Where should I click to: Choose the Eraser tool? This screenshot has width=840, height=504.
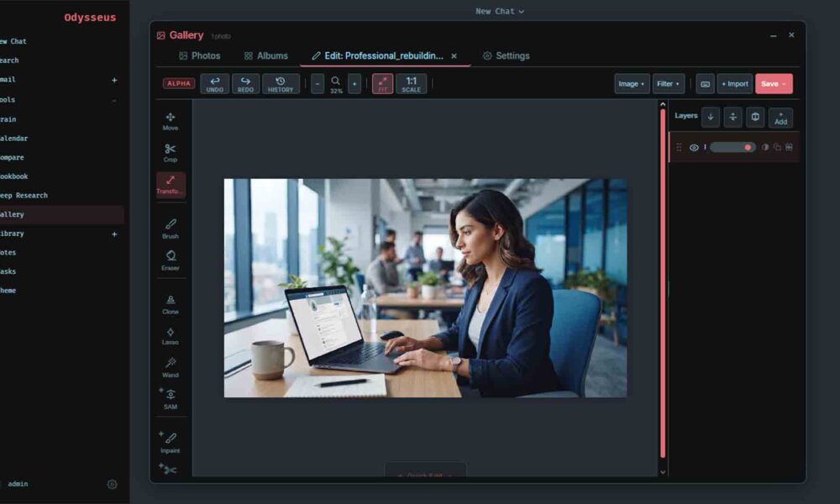coord(171,260)
